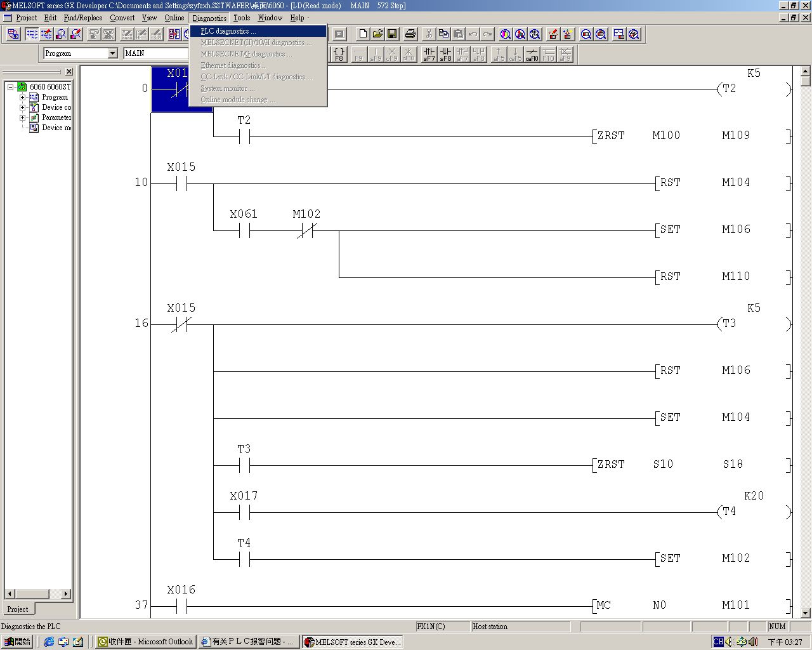Open the Program type dropdown
812x650 pixels.
pos(112,53)
